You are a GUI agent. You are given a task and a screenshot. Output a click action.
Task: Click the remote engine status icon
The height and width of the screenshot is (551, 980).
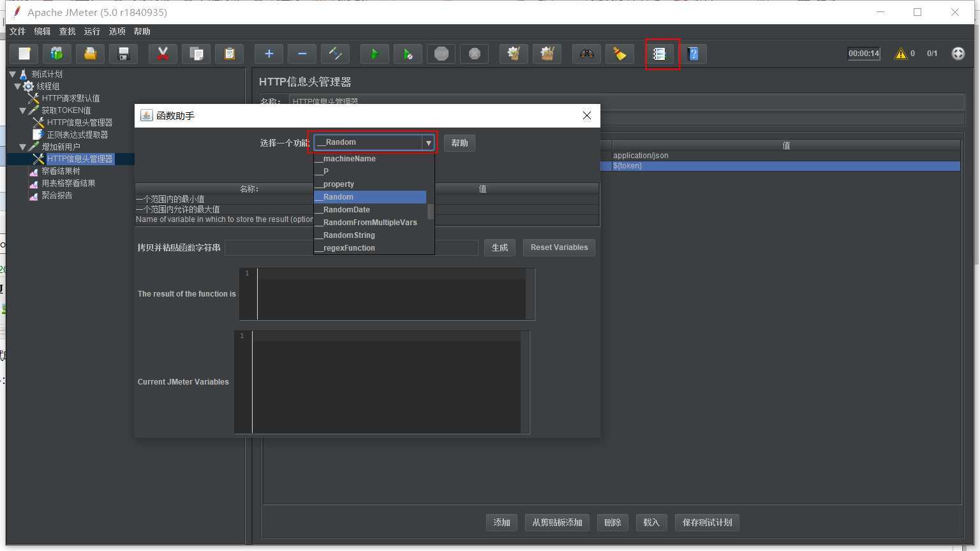click(958, 54)
